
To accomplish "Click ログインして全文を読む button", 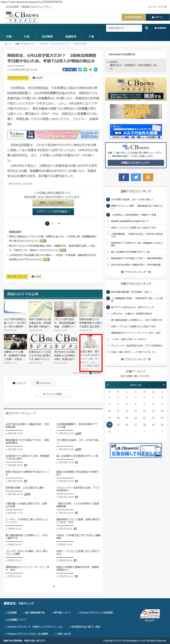I will pos(53,212).
